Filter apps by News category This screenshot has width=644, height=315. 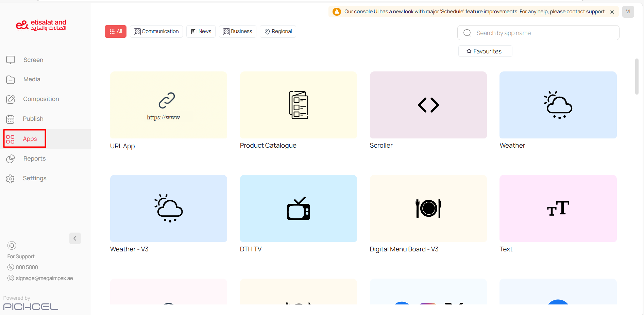coord(201,32)
